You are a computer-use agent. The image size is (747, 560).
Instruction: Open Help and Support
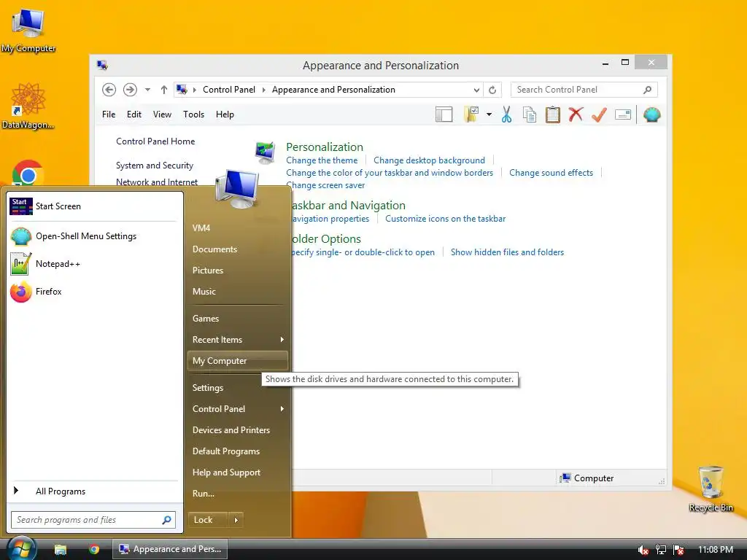[237, 472]
